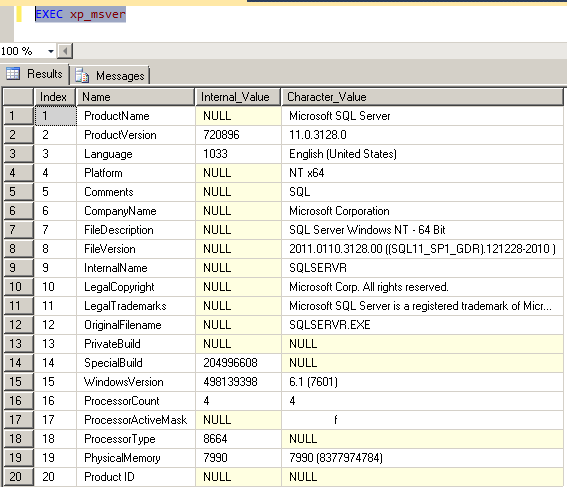
Task: Click the Platform name cell
Action: point(136,173)
